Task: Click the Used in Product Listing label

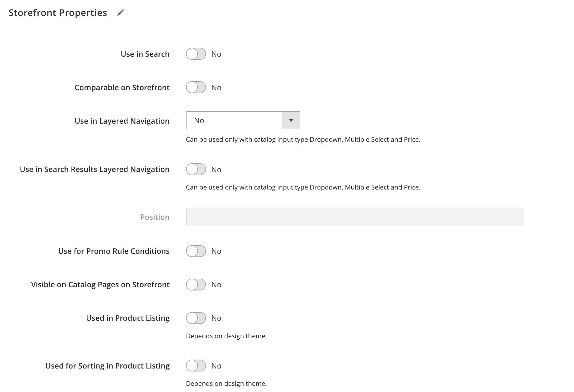Action: (x=128, y=318)
